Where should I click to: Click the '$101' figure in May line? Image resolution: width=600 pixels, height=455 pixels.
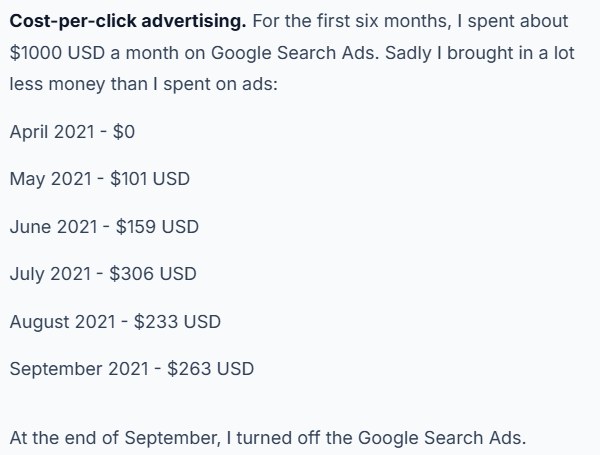tap(130, 179)
